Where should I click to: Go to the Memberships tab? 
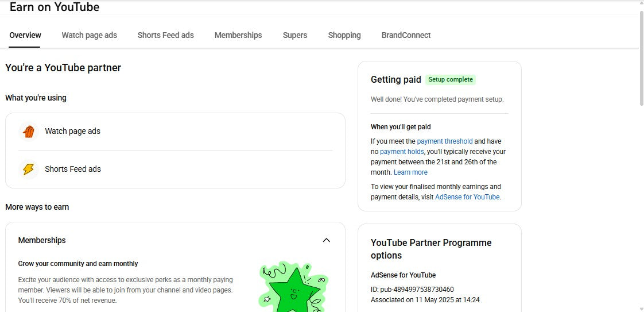point(238,35)
